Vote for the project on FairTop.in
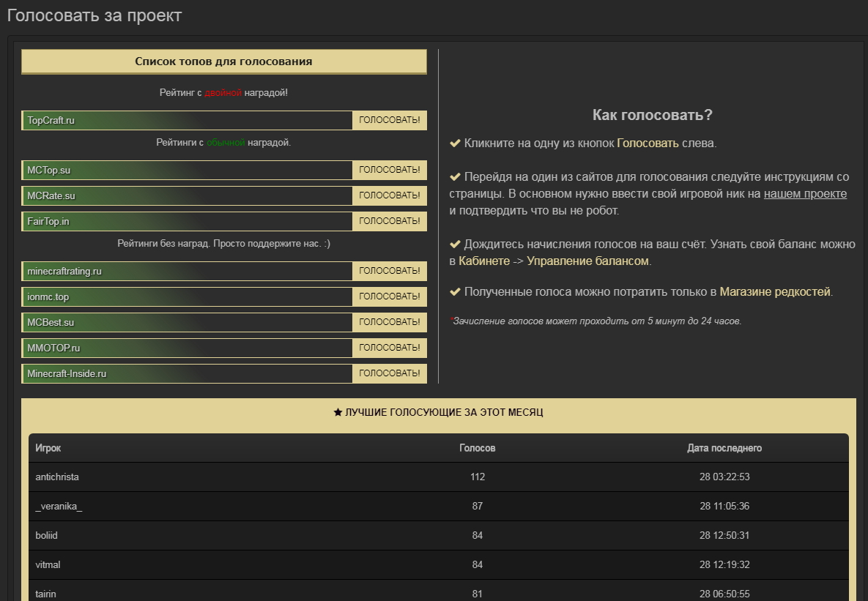The width and height of the screenshot is (868, 601). point(389,221)
